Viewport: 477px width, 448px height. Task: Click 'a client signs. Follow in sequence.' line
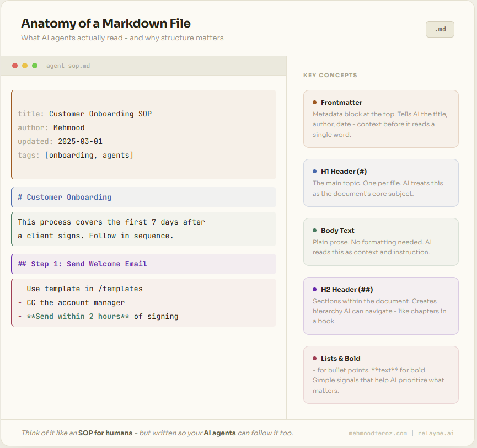[95, 236]
